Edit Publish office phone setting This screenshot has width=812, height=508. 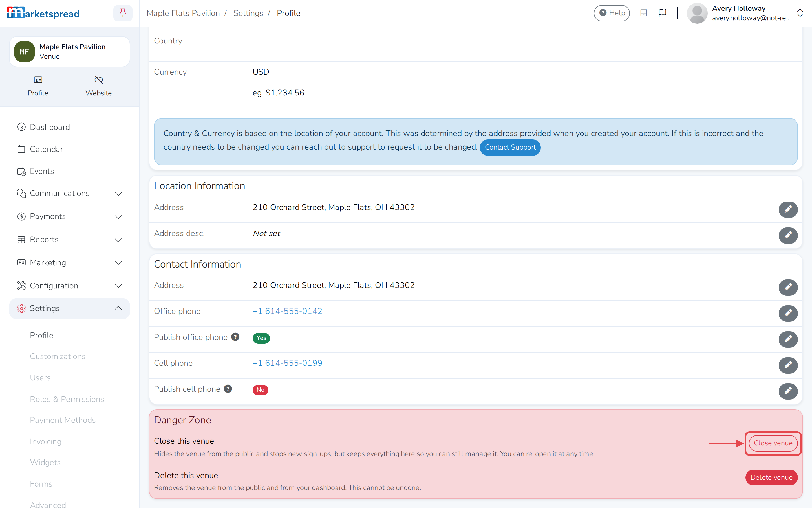(788, 339)
